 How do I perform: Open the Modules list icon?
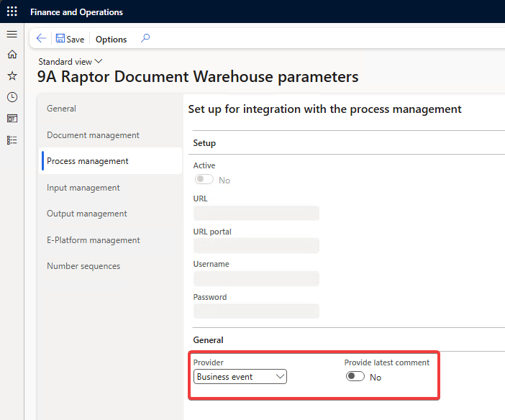tap(12, 140)
